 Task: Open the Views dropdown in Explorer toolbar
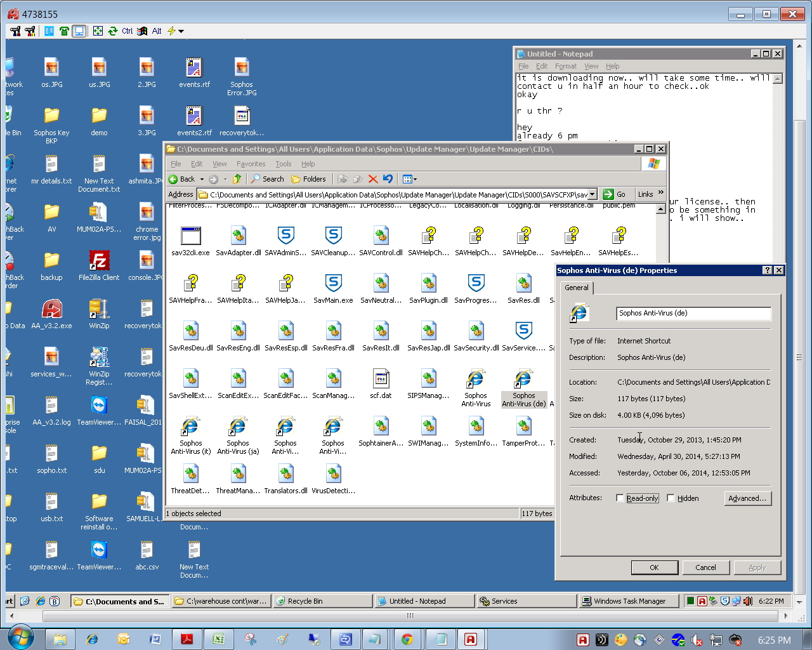coord(409,179)
